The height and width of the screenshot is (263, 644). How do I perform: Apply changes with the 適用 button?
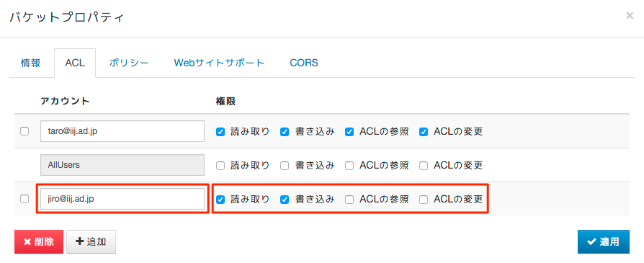[604, 241]
